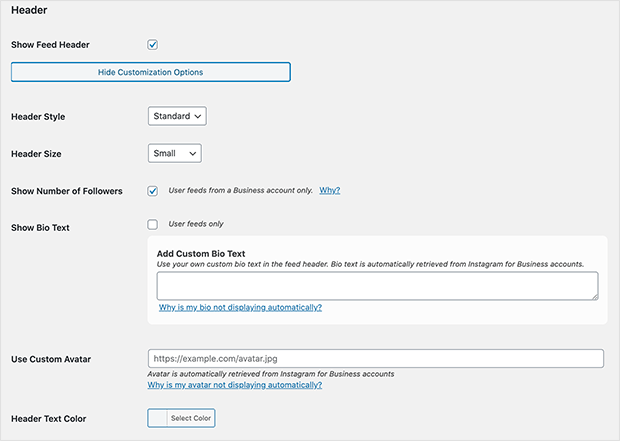
Task: Focus the custom avatar URL field
Action: pyautogui.click(x=376, y=358)
